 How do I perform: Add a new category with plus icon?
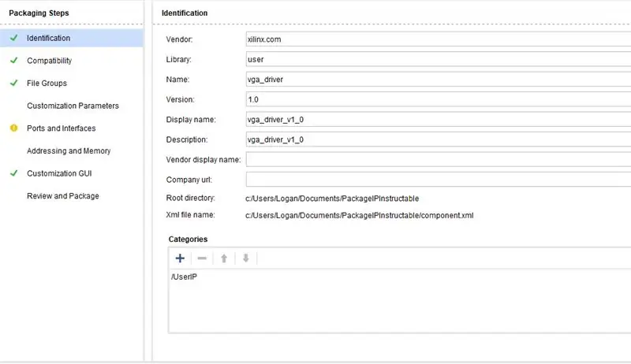[x=180, y=258]
